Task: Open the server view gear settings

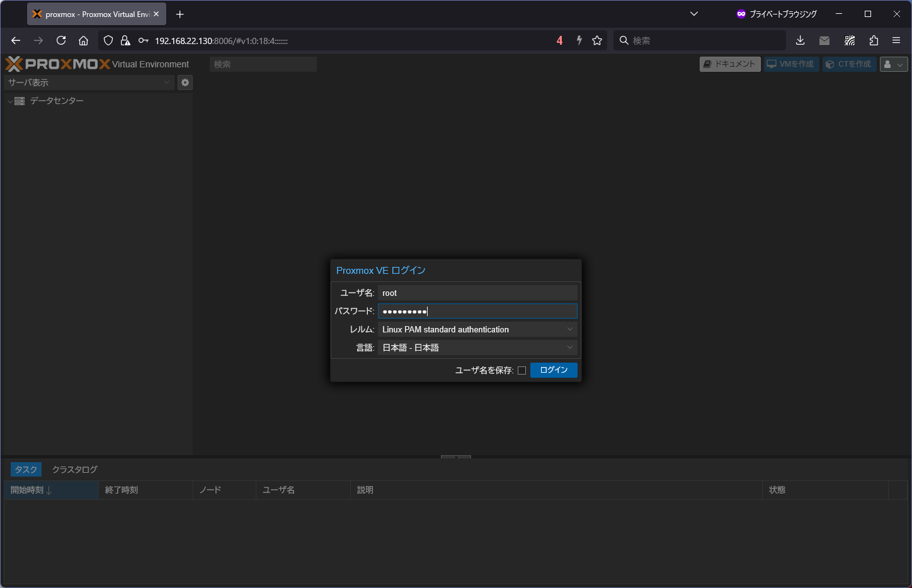Action: [185, 82]
